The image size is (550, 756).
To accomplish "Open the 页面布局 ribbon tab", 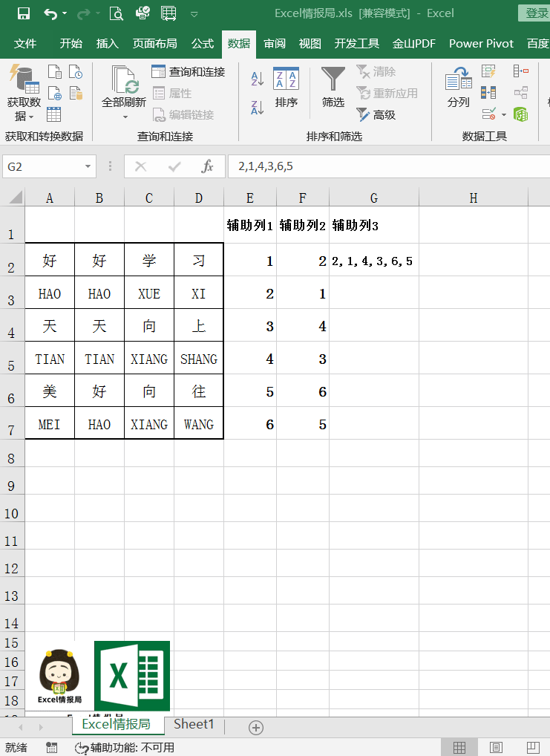I will pyautogui.click(x=154, y=44).
